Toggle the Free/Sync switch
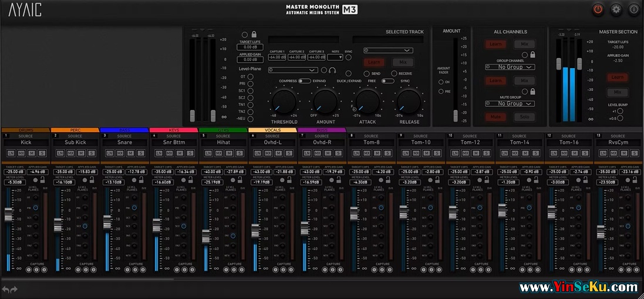Screen dimensions: 644x299 pos(387,81)
